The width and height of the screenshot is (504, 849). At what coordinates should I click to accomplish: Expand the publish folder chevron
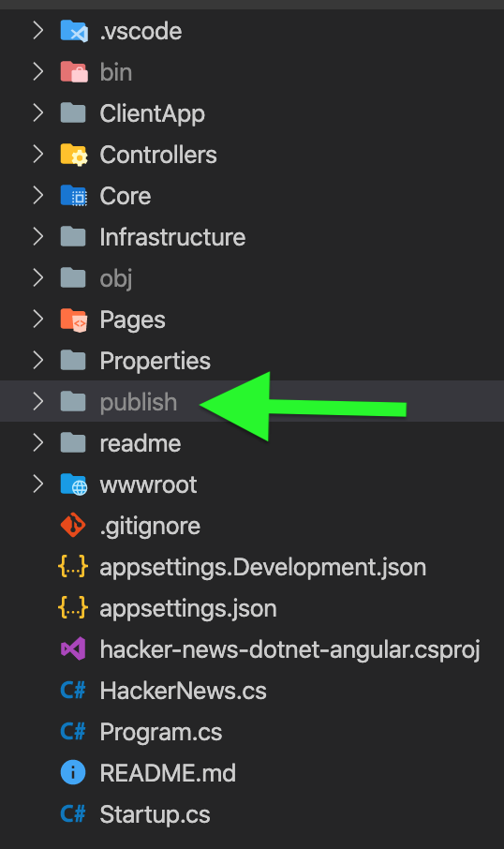[37, 401]
